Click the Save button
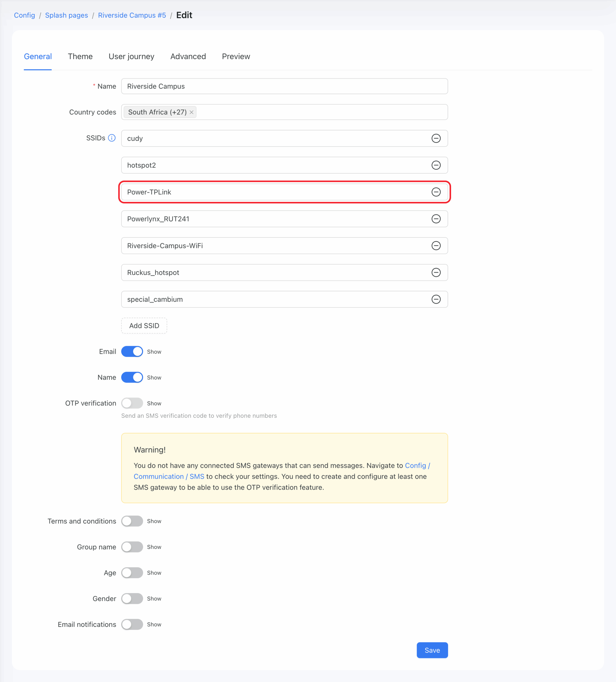The width and height of the screenshot is (616, 682). click(x=432, y=650)
